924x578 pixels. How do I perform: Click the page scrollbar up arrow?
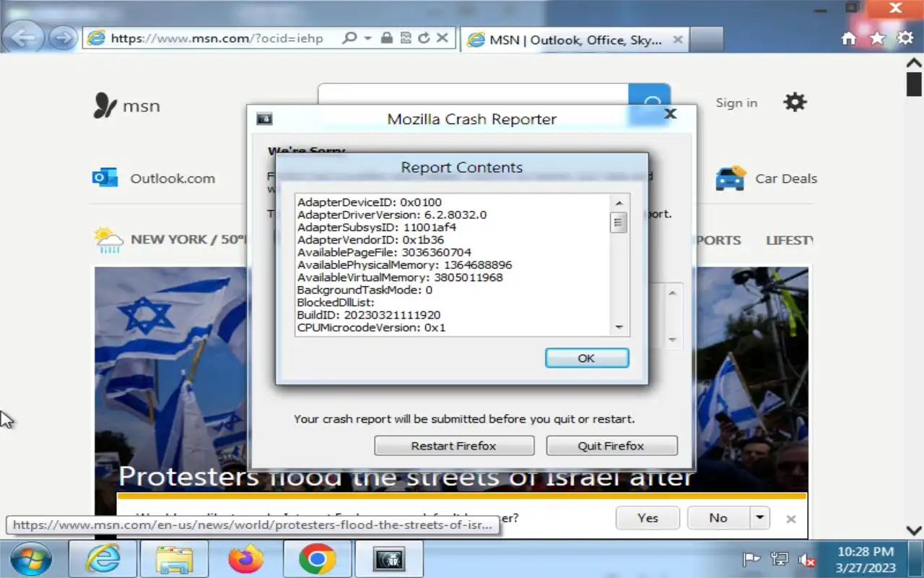914,64
